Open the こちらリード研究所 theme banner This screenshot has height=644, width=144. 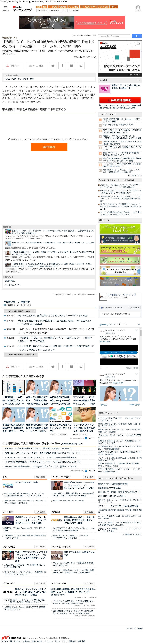click(x=120, y=239)
